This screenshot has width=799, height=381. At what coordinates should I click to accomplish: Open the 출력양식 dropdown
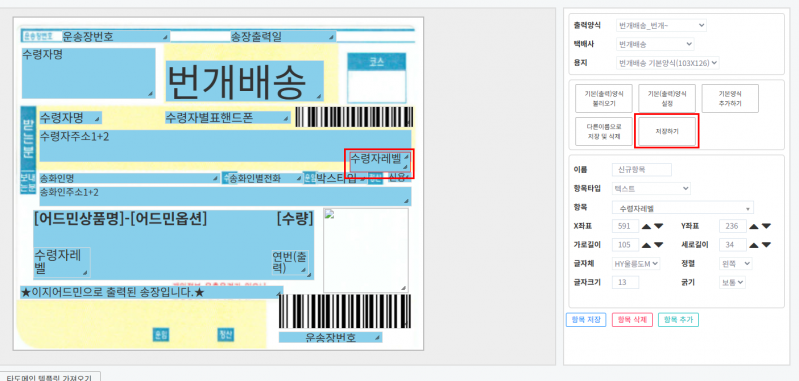click(x=661, y=25)
